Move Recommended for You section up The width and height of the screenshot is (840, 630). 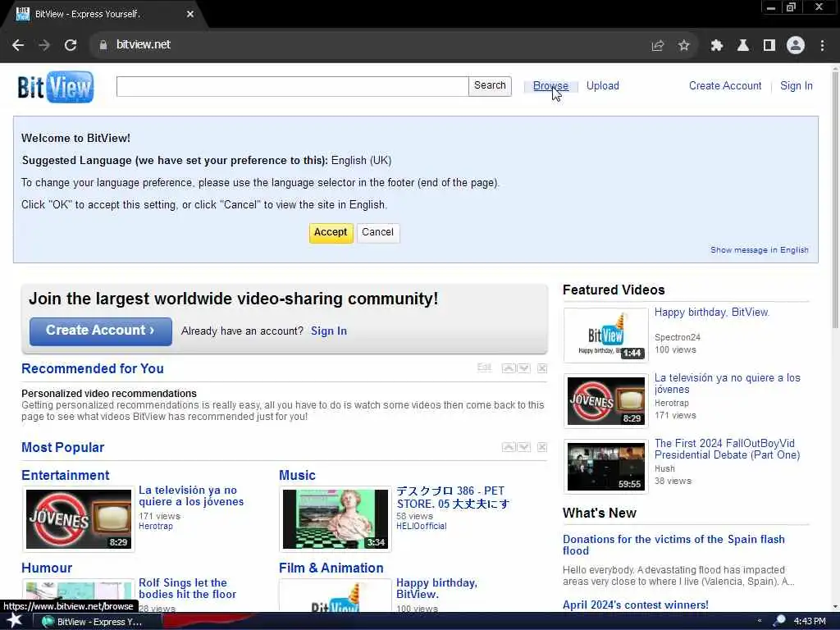pos(509,368)
